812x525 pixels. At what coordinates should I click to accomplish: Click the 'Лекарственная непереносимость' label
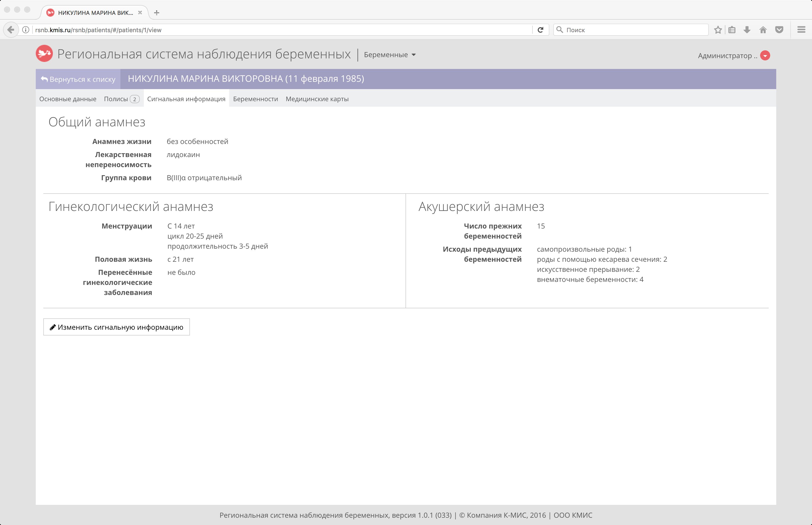[x=118, y=160]
